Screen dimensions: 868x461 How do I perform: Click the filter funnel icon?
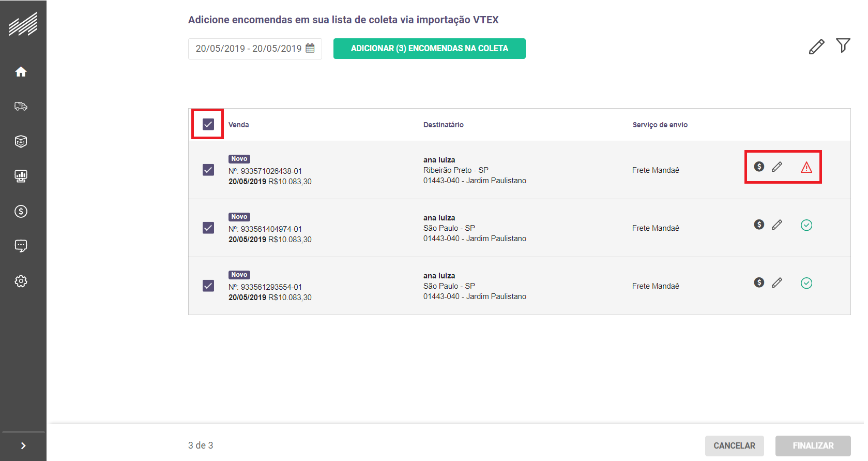click(x=843, y=46)
